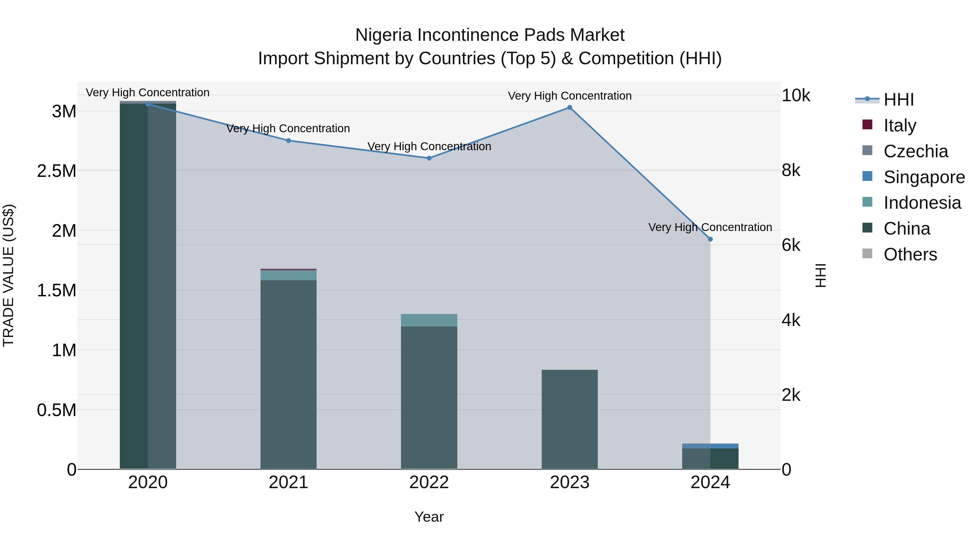980x551 pixels.
Task: Select the 2021 HHI data point
Action: coord(288,141)
